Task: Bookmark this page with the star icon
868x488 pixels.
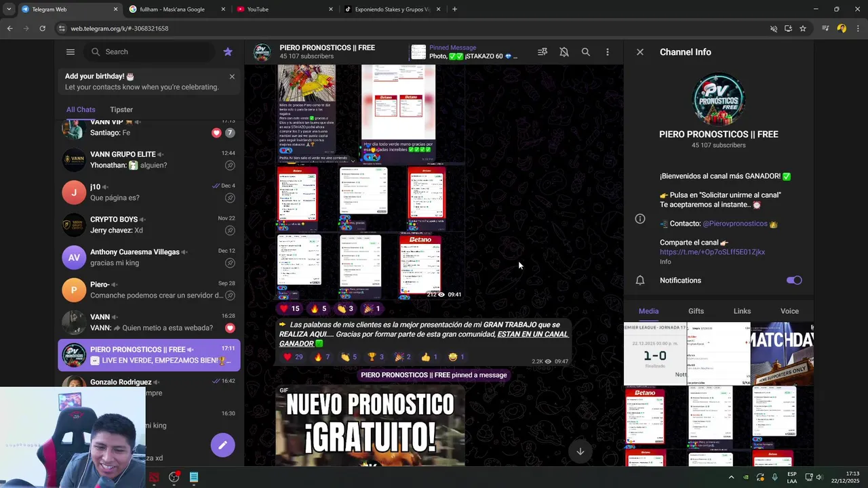Action: click(803, 28)
